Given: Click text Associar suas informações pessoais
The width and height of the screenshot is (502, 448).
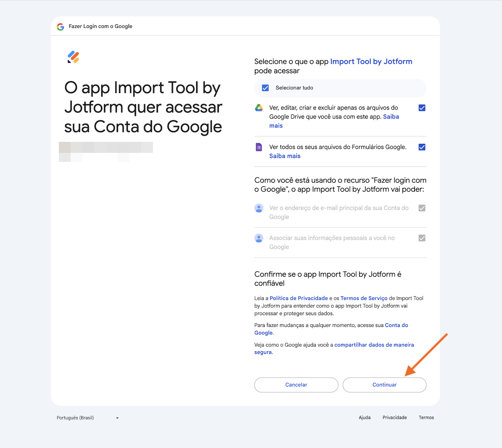Looking at the screenshot, I should click(x=332, y=243).
